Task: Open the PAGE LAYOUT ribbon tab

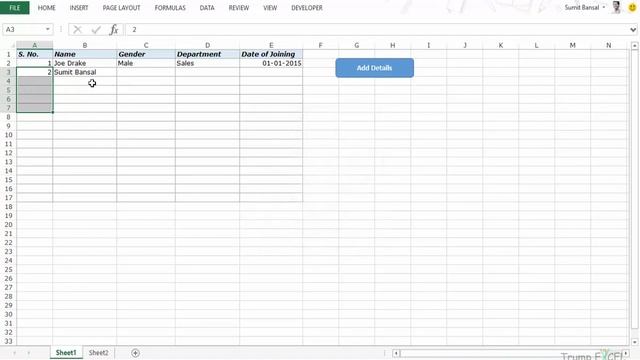Action: click(121, 8)
